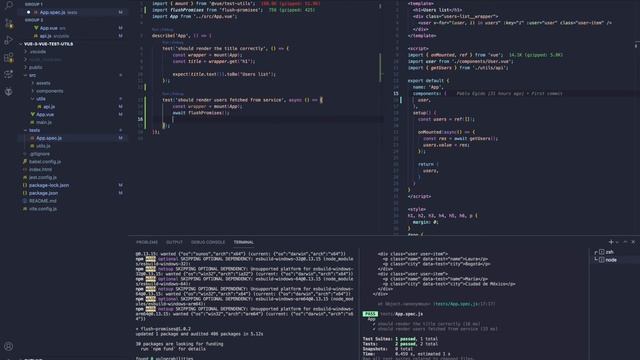The height and width of the screenshot is (360, 640).
Task: Open the terminal launch profile dropdown arrow
Action: click(x=617, y=242)
